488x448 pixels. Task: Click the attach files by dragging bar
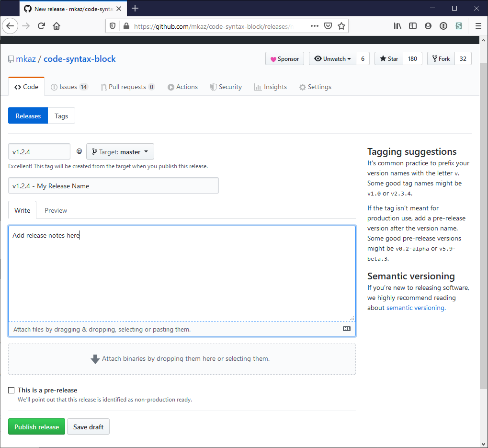tap(182, 329)
